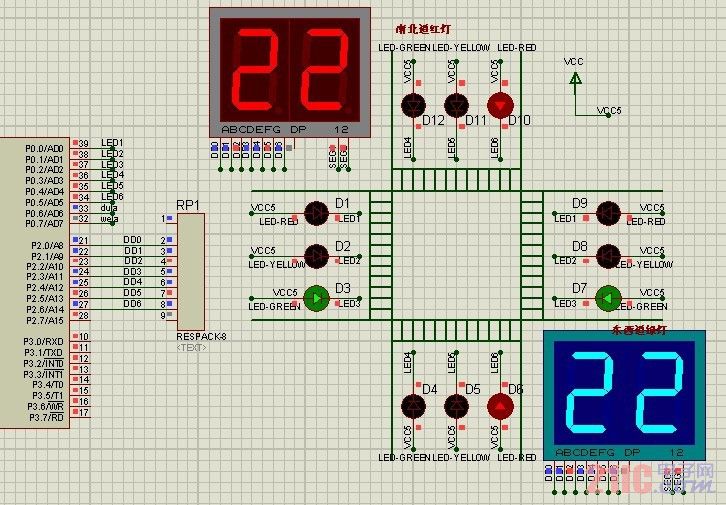Select the lit red LED D10

pos(500,105)
